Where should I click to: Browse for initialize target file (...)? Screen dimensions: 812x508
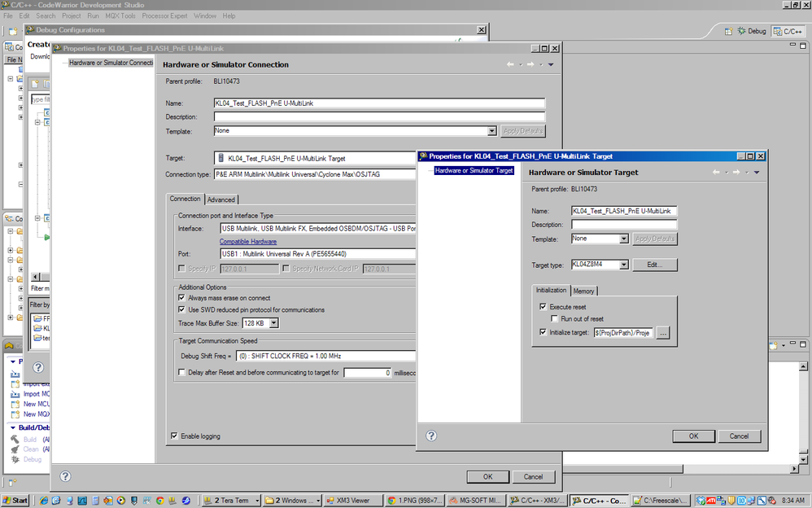coord(663,333)
